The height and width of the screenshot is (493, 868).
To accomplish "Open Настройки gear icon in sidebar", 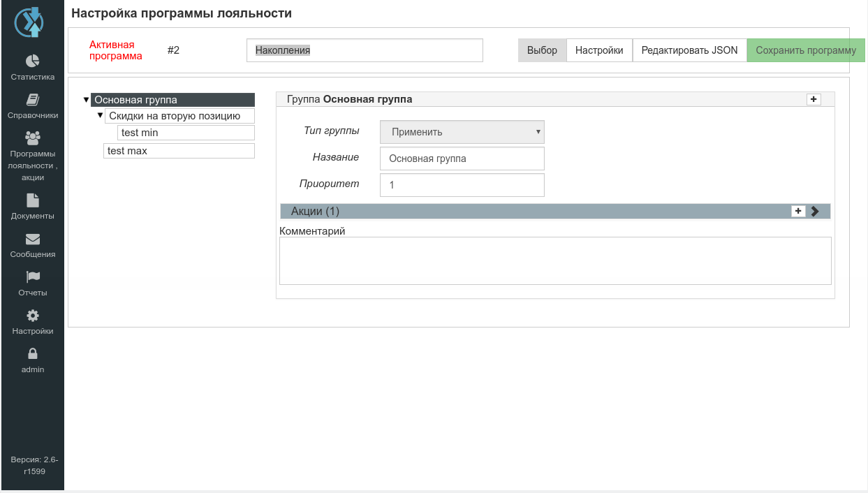I will click(x=33, y=316).
